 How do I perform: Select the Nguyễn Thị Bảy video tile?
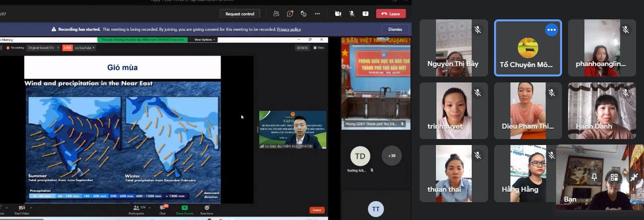[x=453, y=48]
